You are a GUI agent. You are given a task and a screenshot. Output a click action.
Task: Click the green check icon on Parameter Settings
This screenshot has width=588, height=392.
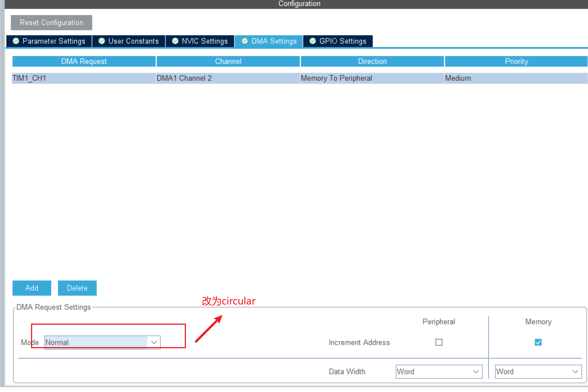pyautogui.click(x=16, y=41)
